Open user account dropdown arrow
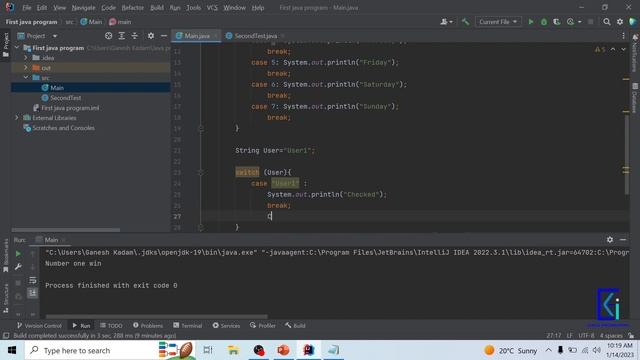The height and width of the screenshot is (360, 640). tap(451, 22)
